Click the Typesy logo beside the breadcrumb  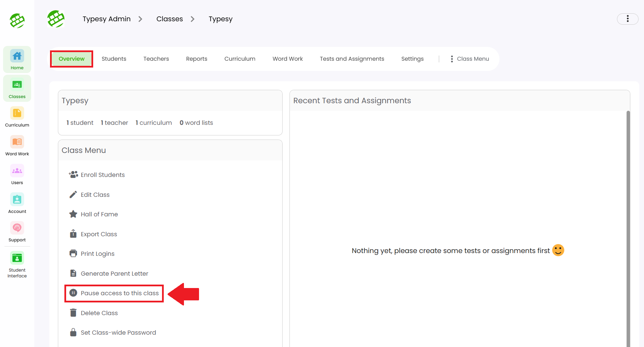[56, 19]
